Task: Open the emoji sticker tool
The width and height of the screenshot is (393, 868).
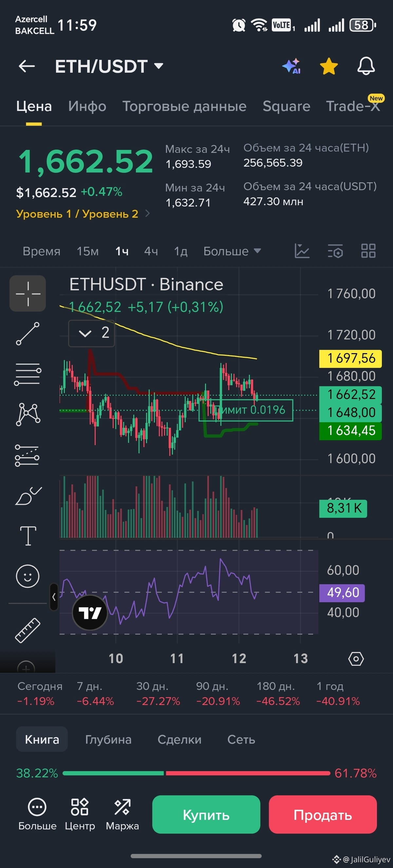Action: point(28,576)
